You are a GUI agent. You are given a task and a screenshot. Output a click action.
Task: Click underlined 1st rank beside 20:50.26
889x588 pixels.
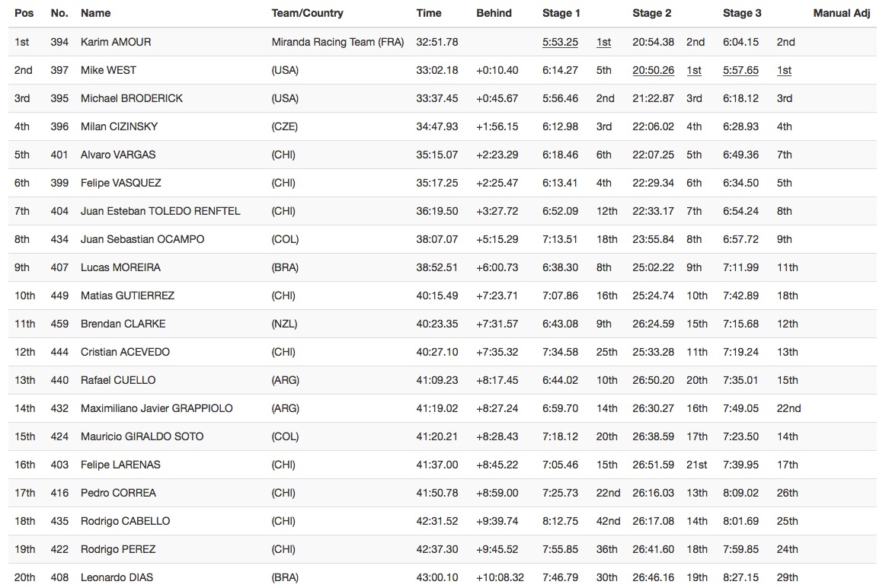[x=694, y=71]
